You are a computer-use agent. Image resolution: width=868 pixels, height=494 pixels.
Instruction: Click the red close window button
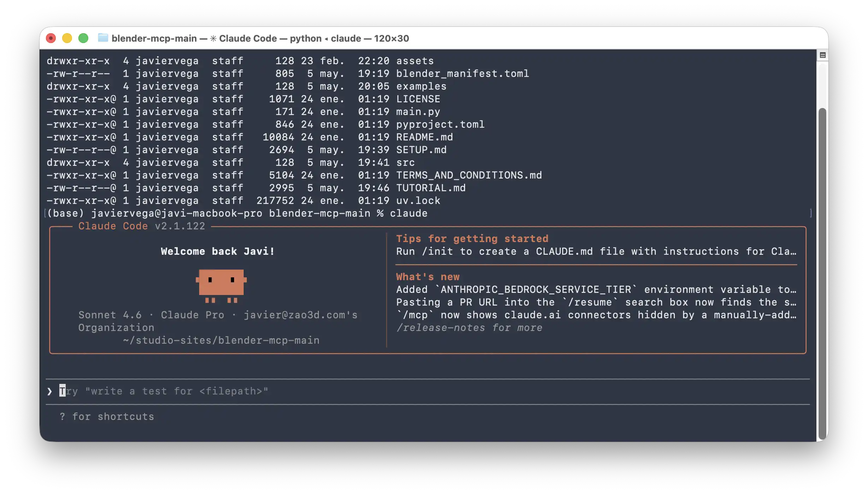click(51, 38)
